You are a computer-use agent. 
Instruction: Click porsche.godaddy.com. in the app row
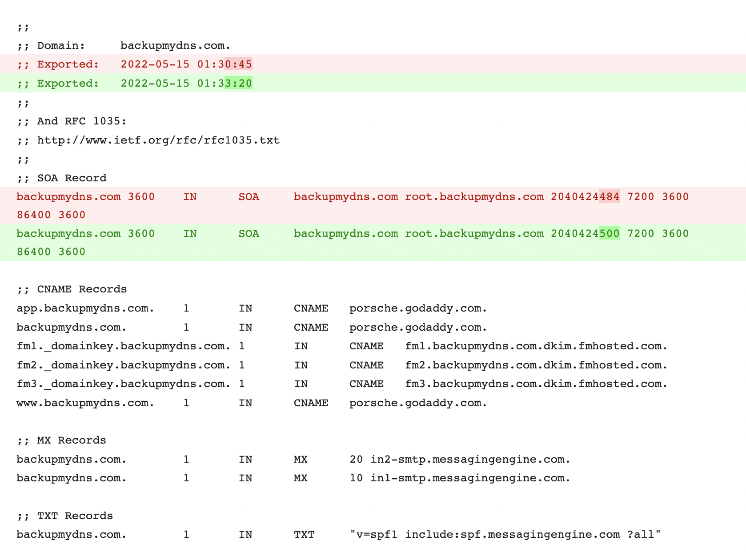pos(418,308)
